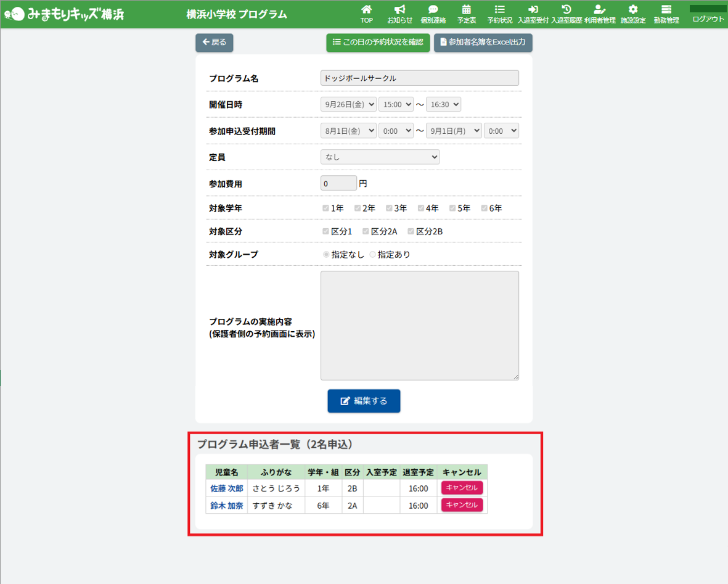Go to 利用者管理 in navigation
The height and width of the screenshot is (584, 728).
[600, 14]
